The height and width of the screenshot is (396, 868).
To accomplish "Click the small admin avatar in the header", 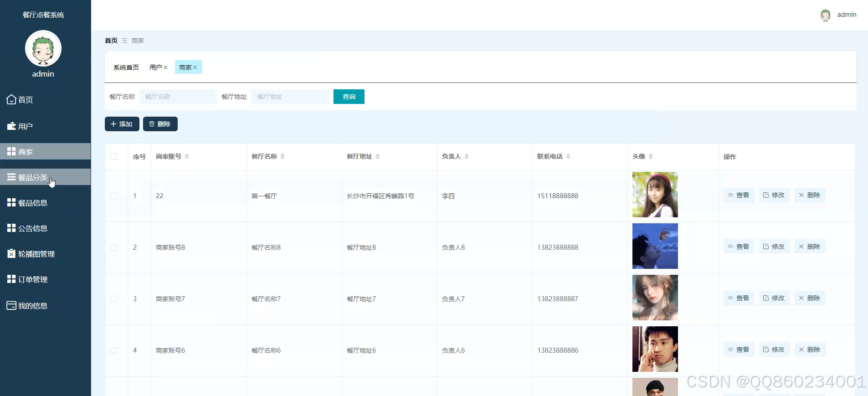I will pos(825,15).
